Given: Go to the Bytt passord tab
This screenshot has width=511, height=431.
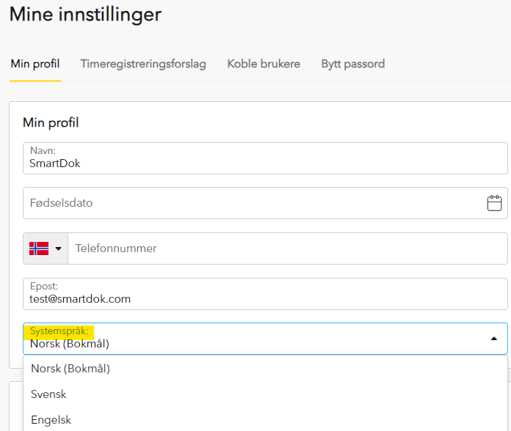Looking at the screenshot, I should (353, 64).
